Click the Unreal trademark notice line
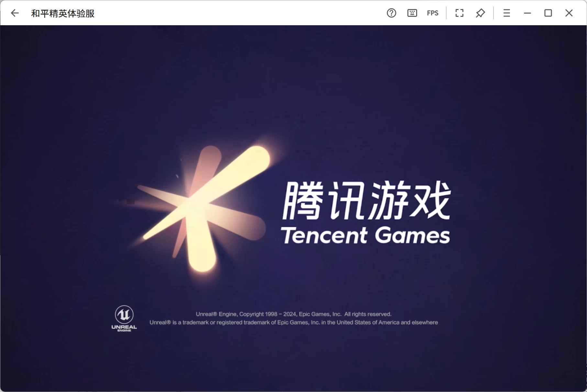Viewport: 587px width, 392px height. (x=293, y=322)
